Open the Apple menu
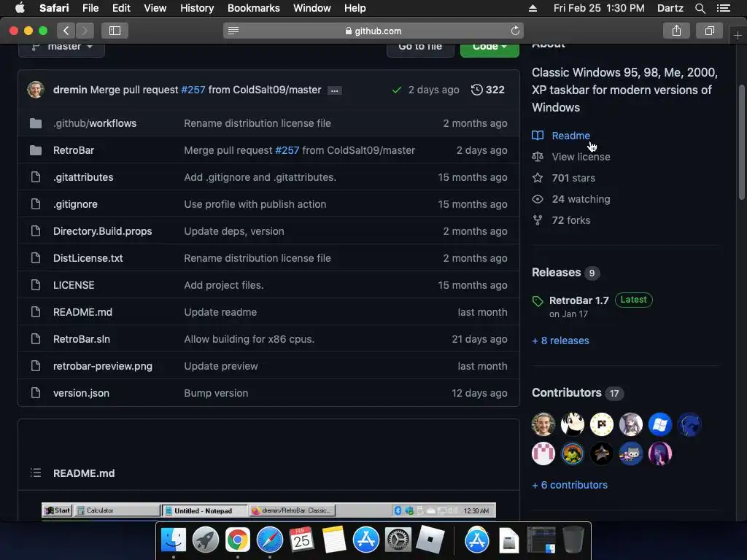This screenshot has width=747, height=560. coord(20,8)
